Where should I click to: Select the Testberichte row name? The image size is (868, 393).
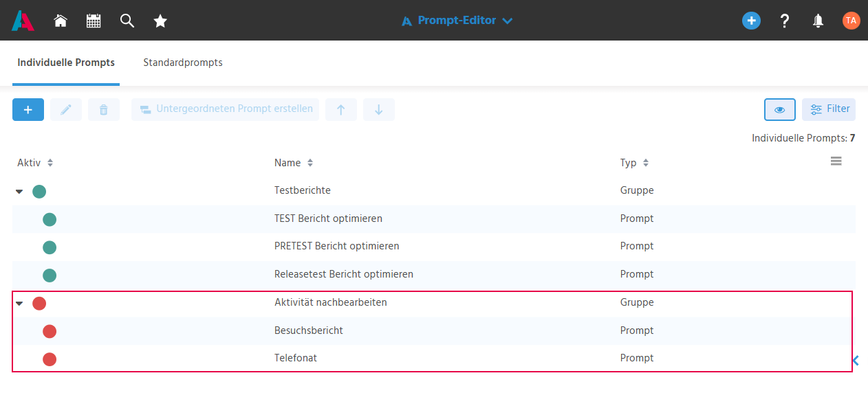[x=303, y=190]
